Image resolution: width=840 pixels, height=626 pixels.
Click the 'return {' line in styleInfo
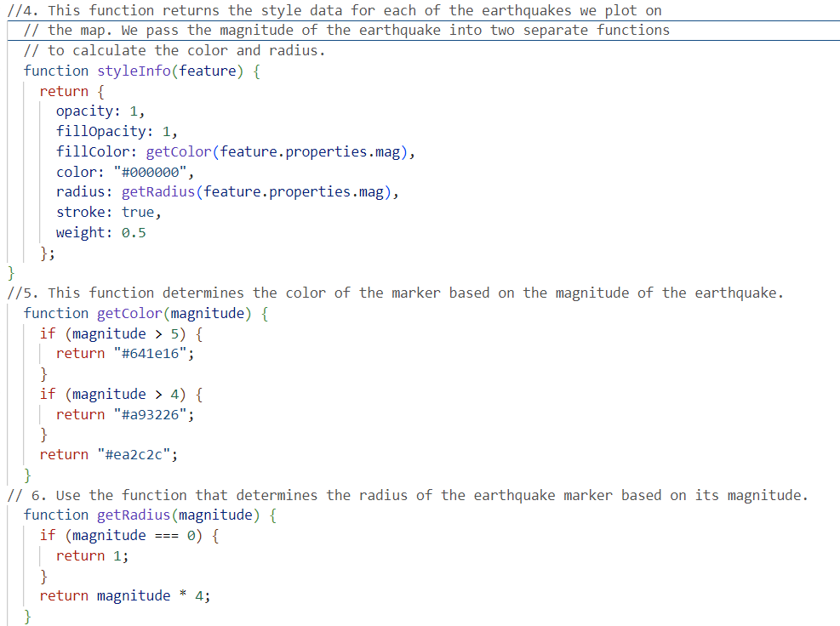click(x=71, y=91)
